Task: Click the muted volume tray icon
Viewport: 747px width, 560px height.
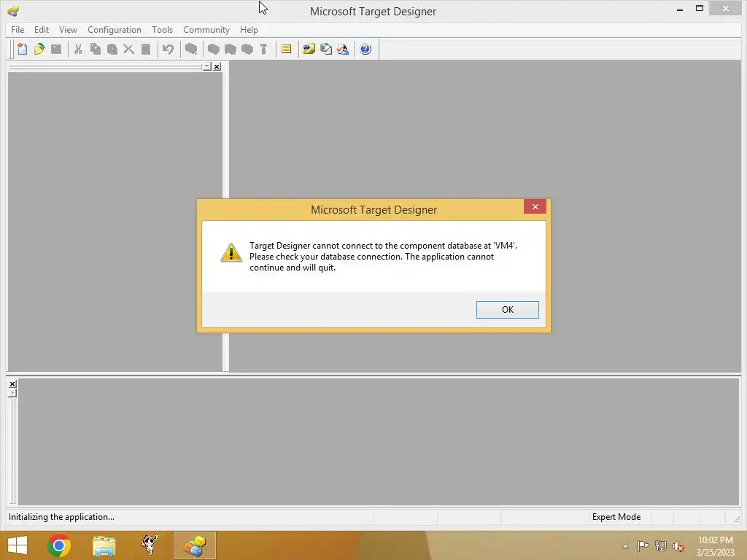Action: pos(678,546)
